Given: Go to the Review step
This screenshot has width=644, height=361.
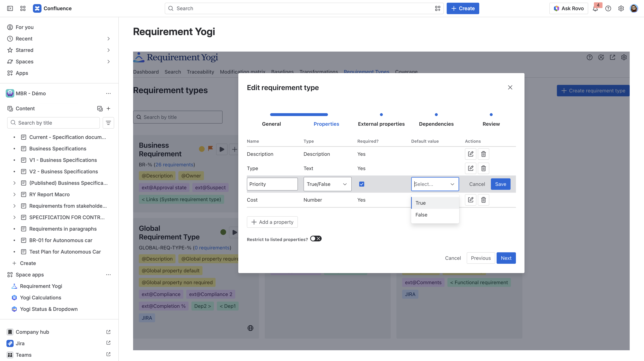Looking at the screenshot, I should (x=491, y=124).
